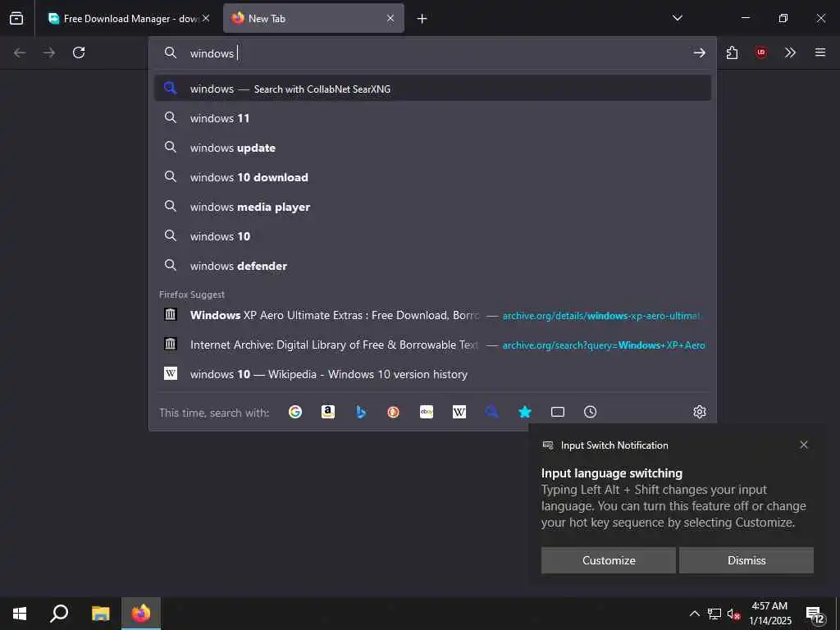Open the Action Center notifications icon
The height and width of the screenshot is (630, 840).
[x=815, y=614]
